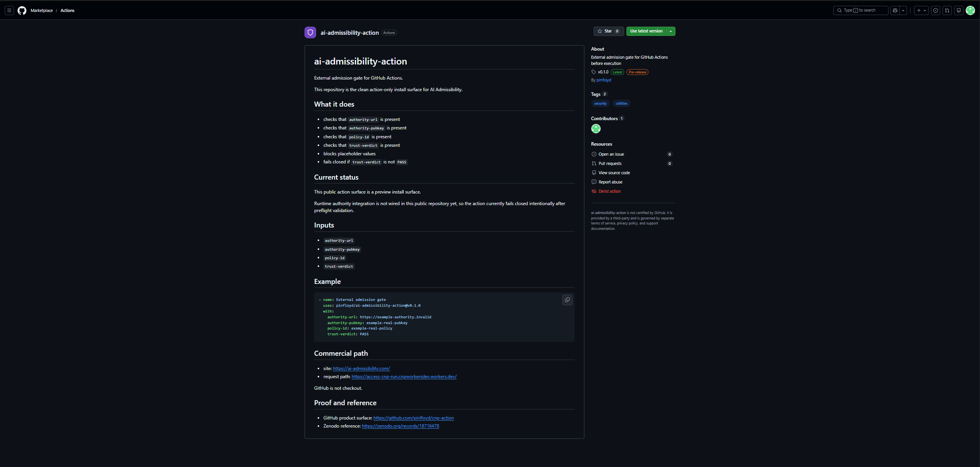Open pull requests icon in header
980x467 pixels.
pyautogui.click(x=947, y=10)
